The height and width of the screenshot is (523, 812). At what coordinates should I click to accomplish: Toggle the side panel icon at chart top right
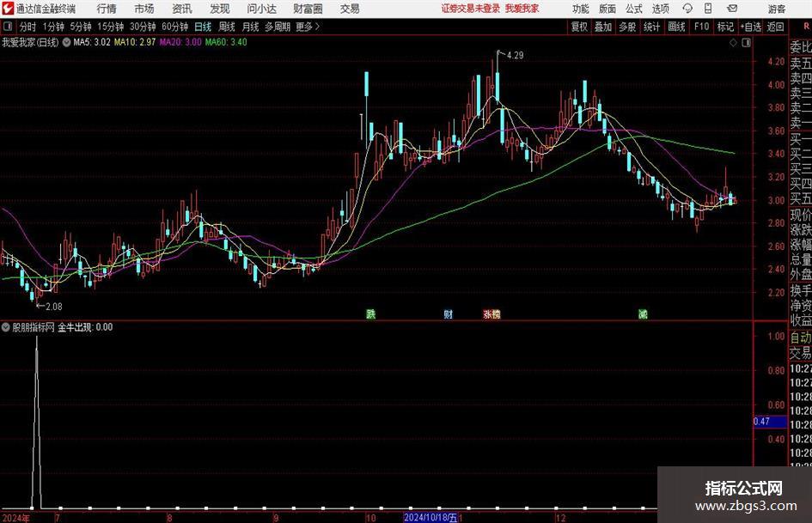click(746, 43)
